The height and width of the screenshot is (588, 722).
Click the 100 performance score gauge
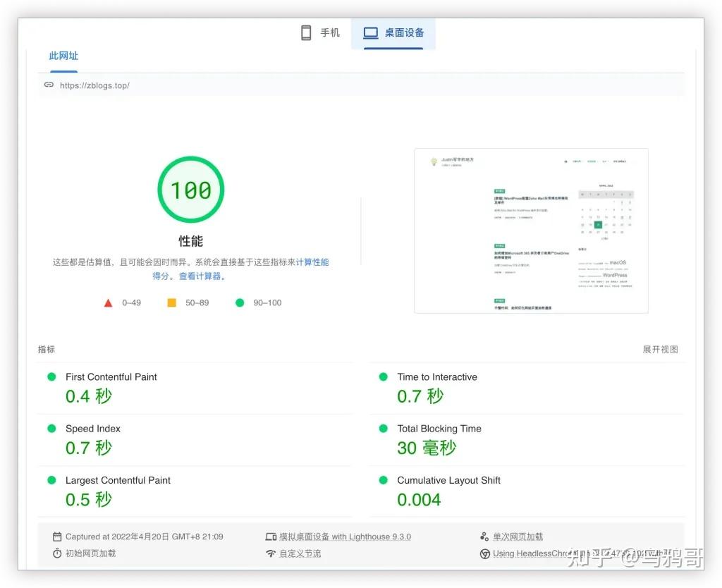[x=190, y=190]
